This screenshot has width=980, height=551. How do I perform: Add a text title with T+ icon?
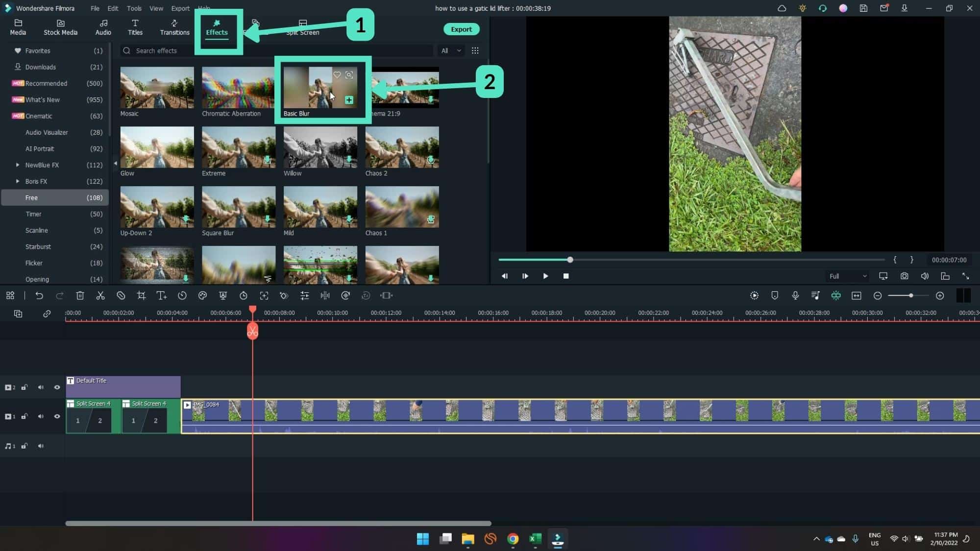tap(161, 295)
